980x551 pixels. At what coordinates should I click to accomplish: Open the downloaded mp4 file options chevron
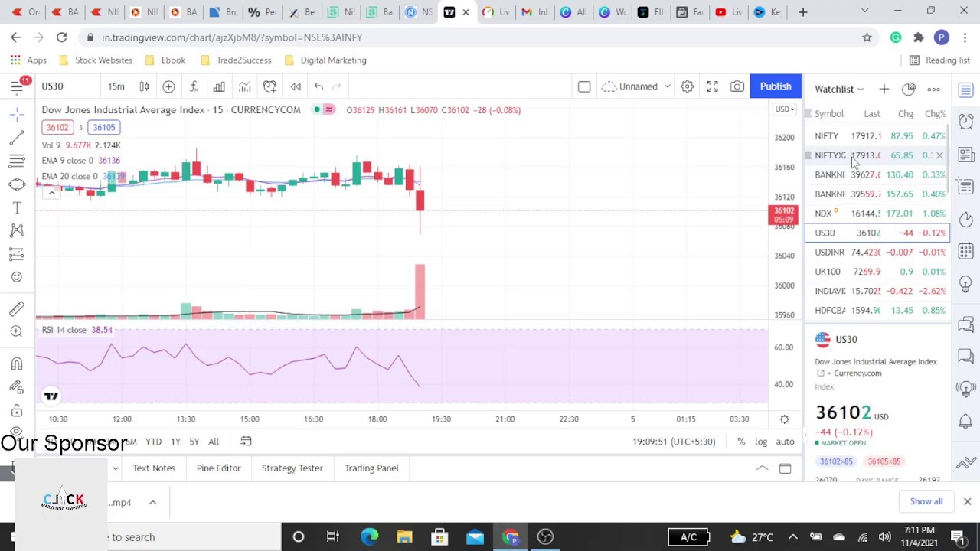[x=152, y=503]
